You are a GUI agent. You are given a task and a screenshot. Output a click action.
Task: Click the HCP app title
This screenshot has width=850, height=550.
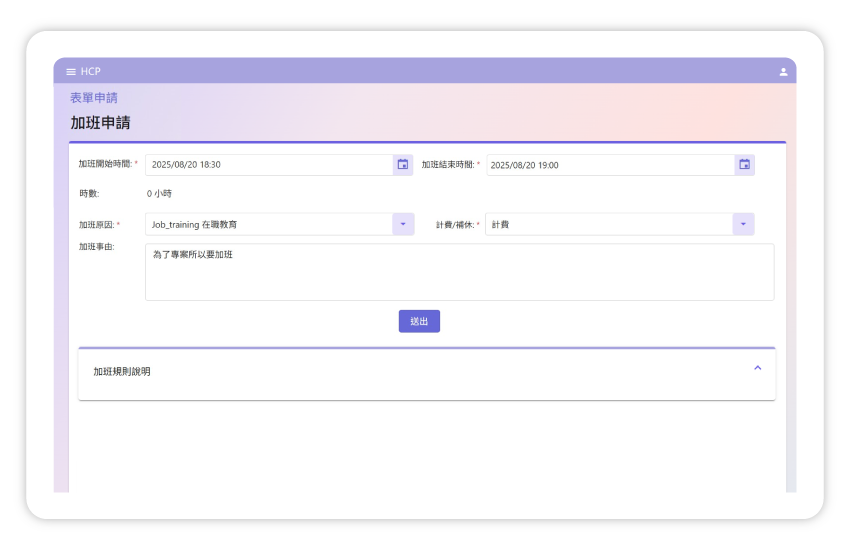(91, 72)
